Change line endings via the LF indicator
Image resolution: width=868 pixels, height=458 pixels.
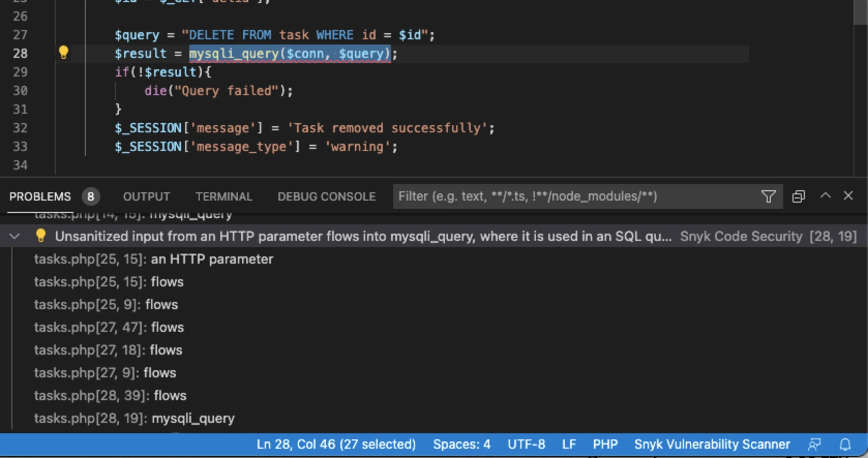coord(569,444)
